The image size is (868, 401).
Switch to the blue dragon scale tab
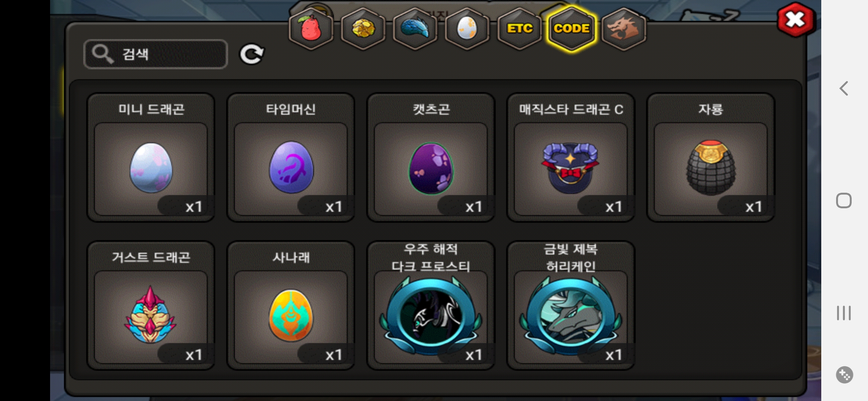tap(415, 29)
